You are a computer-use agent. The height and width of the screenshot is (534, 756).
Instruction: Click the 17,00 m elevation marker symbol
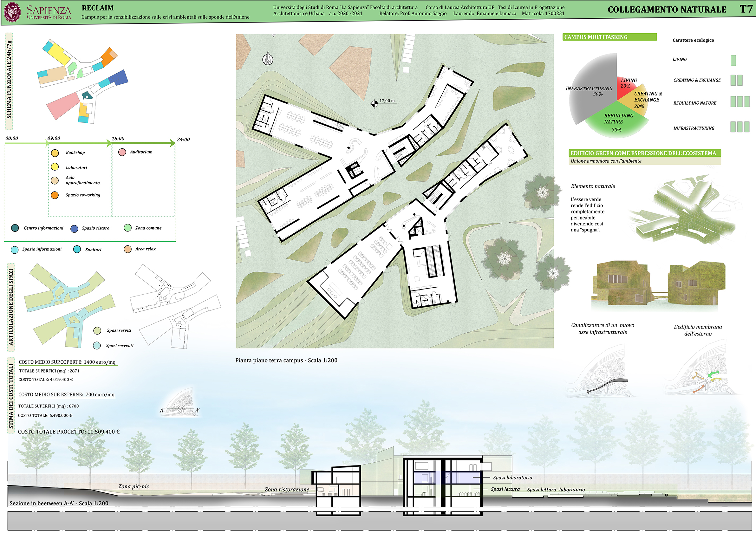point(375,104)
